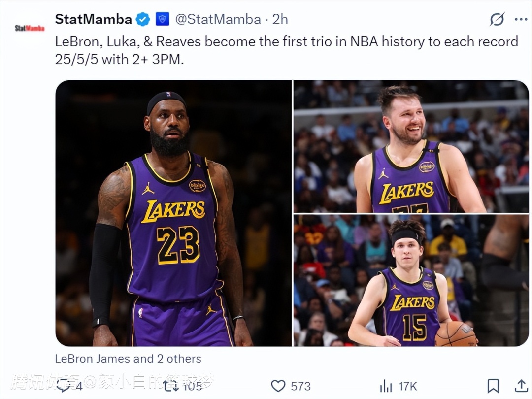Open the number 23 jersey photo
Screen dimensions: 532x399
click(x=173, y=213)
